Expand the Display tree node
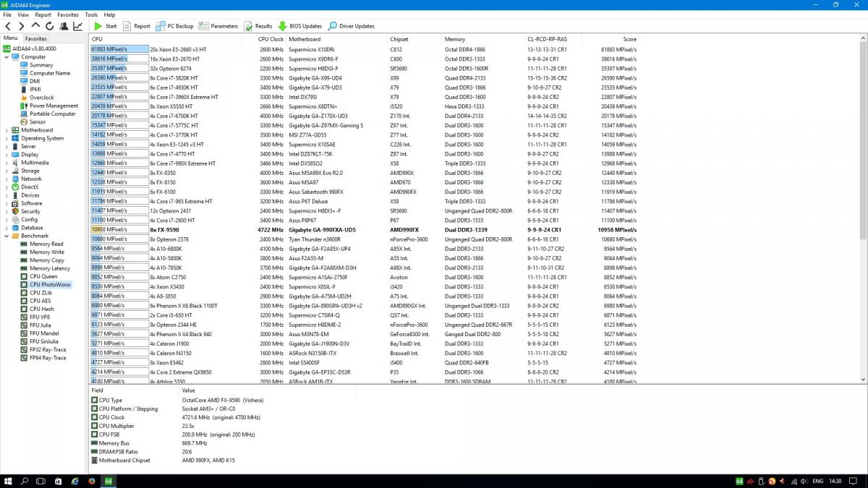The width and height of the screenshot is (868, 488). pos(7,155)
